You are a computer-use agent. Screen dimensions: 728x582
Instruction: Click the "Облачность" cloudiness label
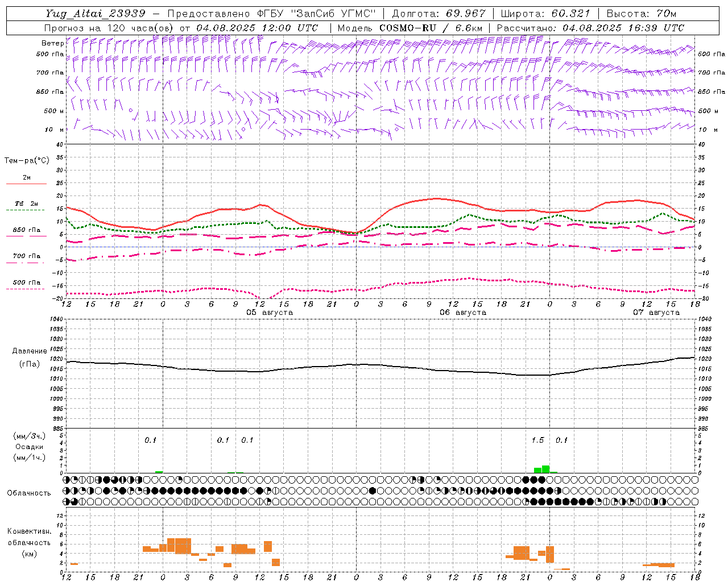point(29,493)
